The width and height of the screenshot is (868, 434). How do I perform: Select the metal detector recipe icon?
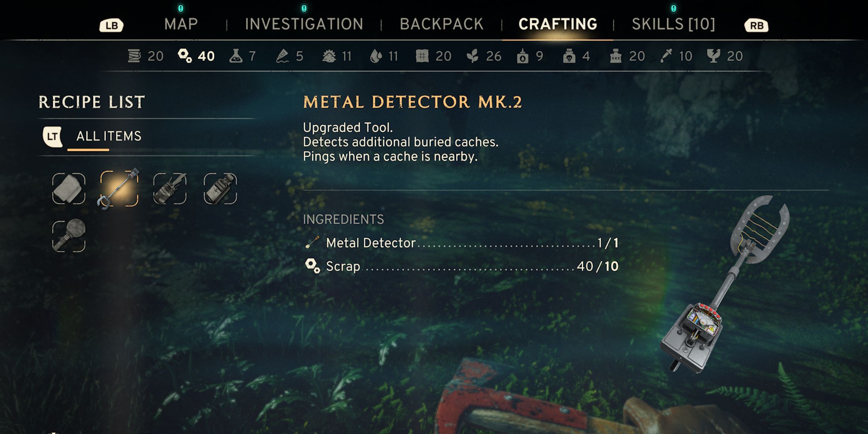pos(119,189)
